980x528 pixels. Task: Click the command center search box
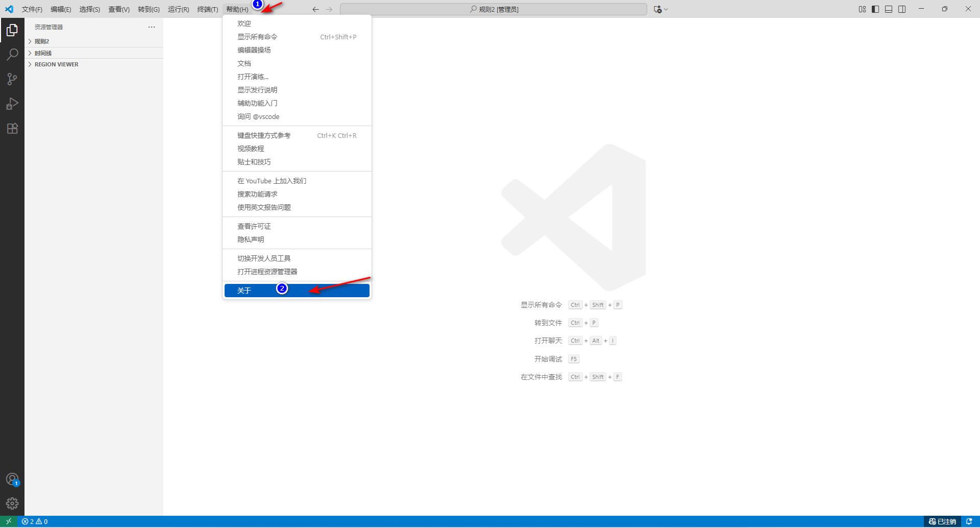click(493, 9)
